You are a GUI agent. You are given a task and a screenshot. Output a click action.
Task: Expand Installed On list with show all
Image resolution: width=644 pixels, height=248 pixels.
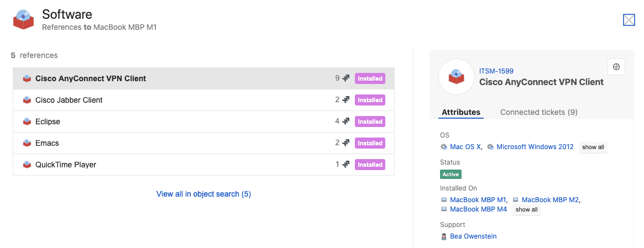point(527,210)
